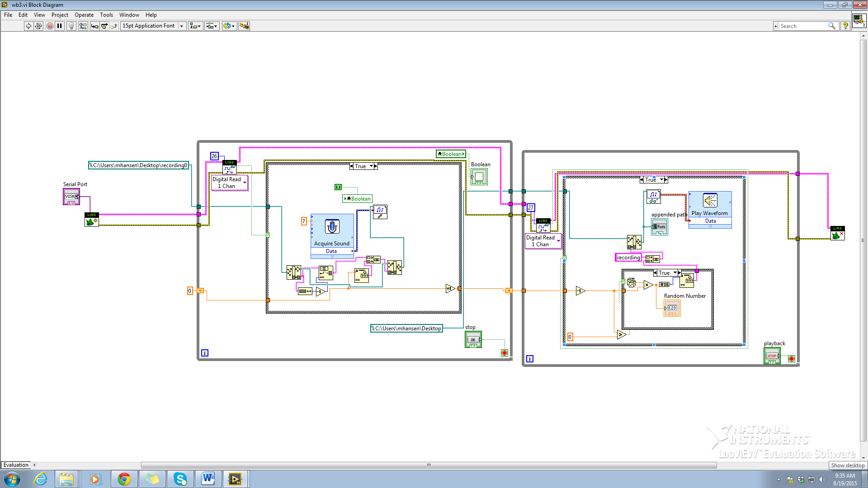Open Distribute Objects dropdown
868x488 pixels.
pyautogui.click(x=212, y=26)
